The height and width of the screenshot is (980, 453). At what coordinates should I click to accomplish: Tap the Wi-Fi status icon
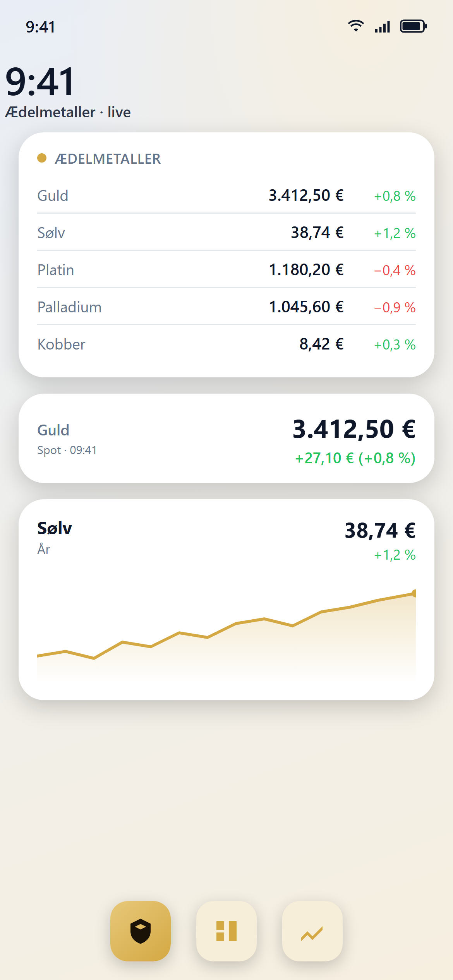pyautogui.click(x=356, y=26)
